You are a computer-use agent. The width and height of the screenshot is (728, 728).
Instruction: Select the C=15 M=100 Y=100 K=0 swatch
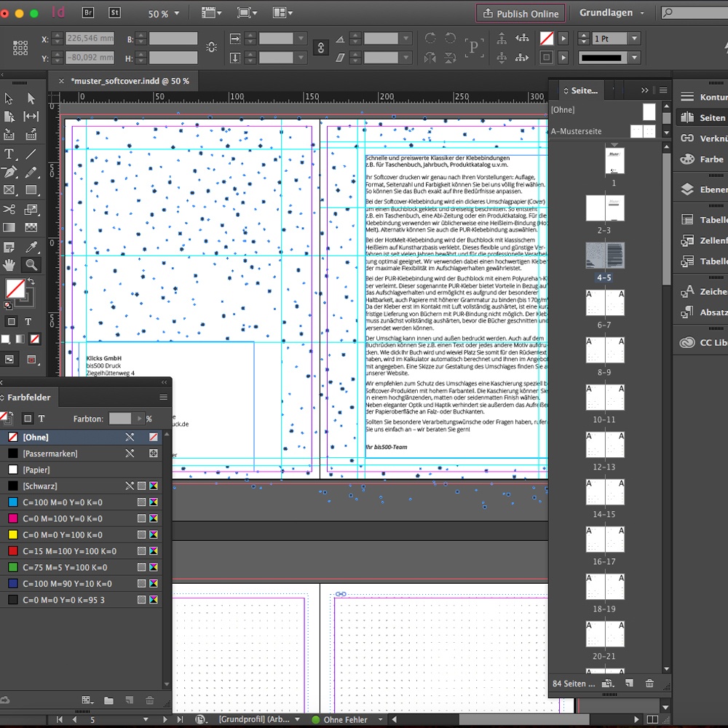click(69, 551)
